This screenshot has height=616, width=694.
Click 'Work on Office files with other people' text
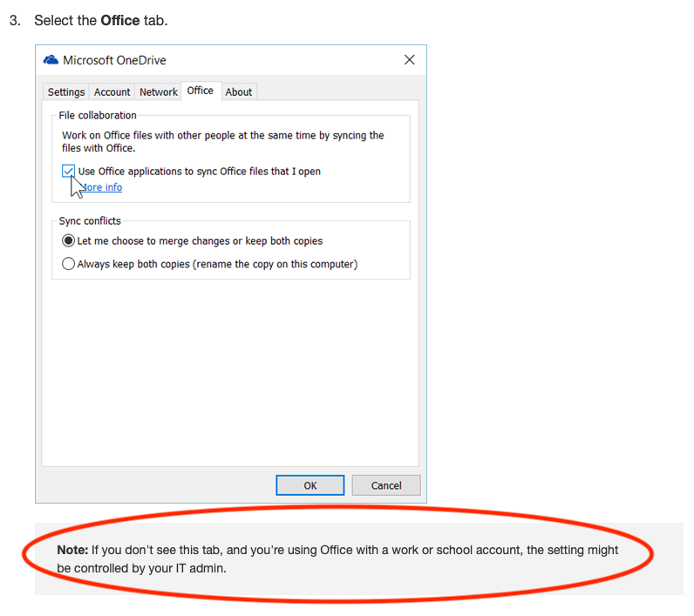(222, 141)
